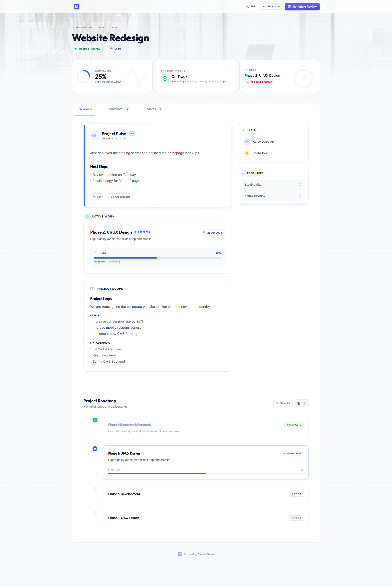The image size is (392, 587).
Task: Open Figma Designs external link icon
Action: coord(300,196)
